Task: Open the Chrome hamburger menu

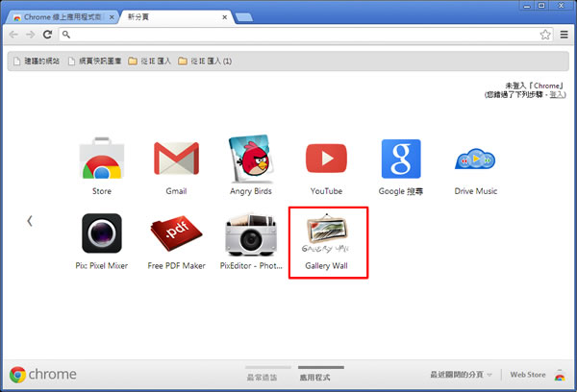Action: (x=564, y=35)
